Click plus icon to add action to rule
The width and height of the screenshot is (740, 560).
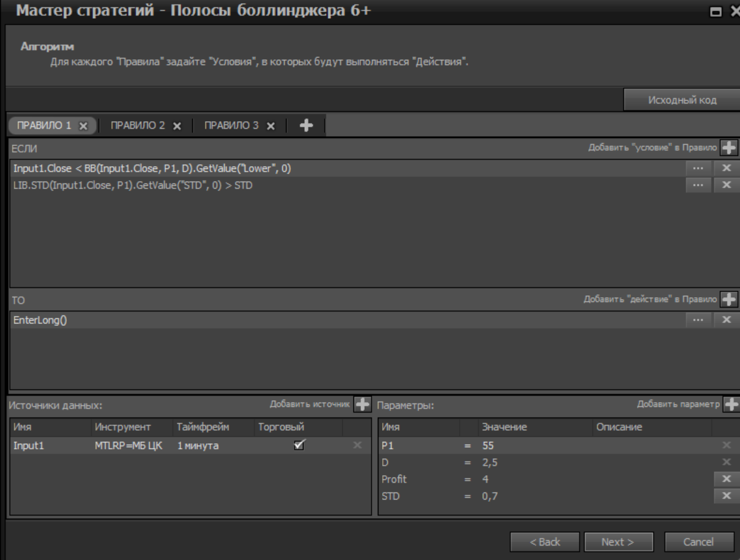point(728,299)
